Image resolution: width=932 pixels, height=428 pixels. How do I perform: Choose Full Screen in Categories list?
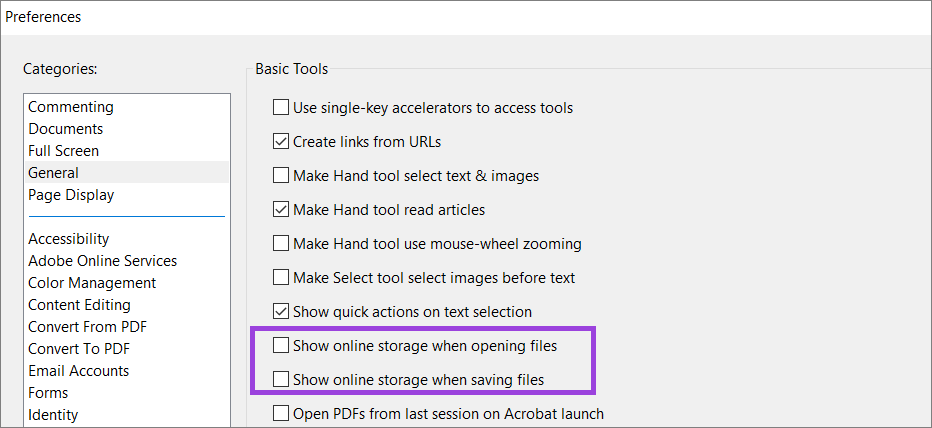coord(64,151)
